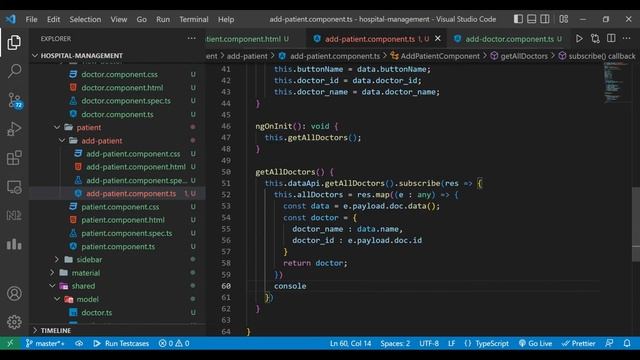Screen dimensions: 640x360
Task: Click the VS Code logo icon
Action: coord(11,19)
